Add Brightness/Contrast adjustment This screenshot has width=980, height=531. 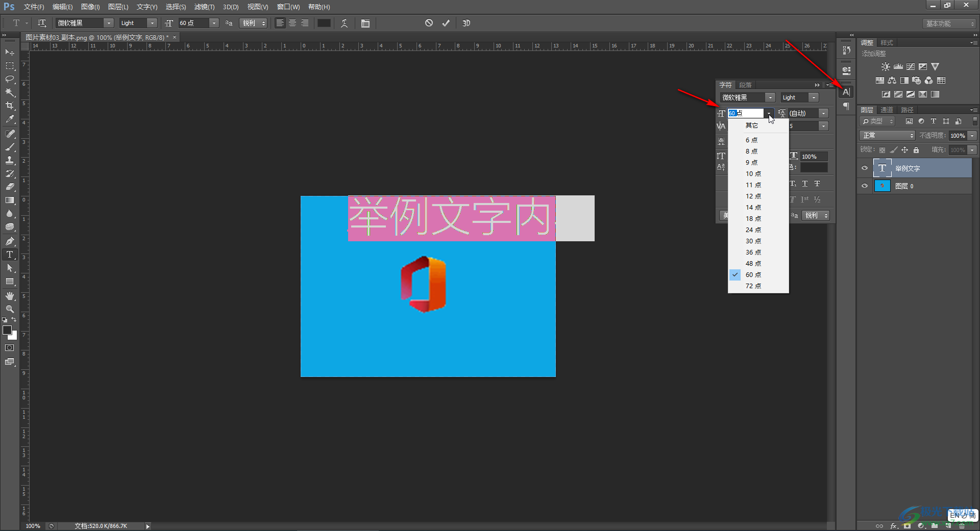tap(886, 67)
